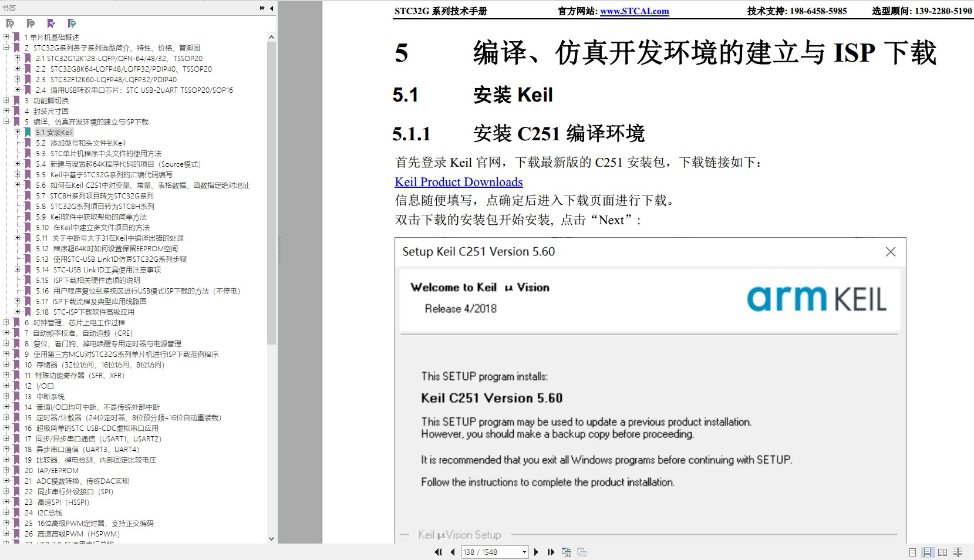Select bookmark 7 自动频率校准，自动追频(CRE)
Viewport: 974px width, 560px height.
click(79, 333)
